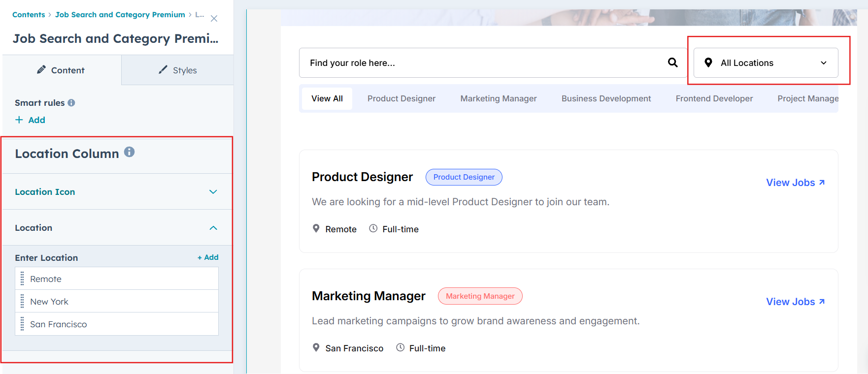The image size is (868, 374).
Task: Click drag handle beside New York
Action: tap(22, 302)
